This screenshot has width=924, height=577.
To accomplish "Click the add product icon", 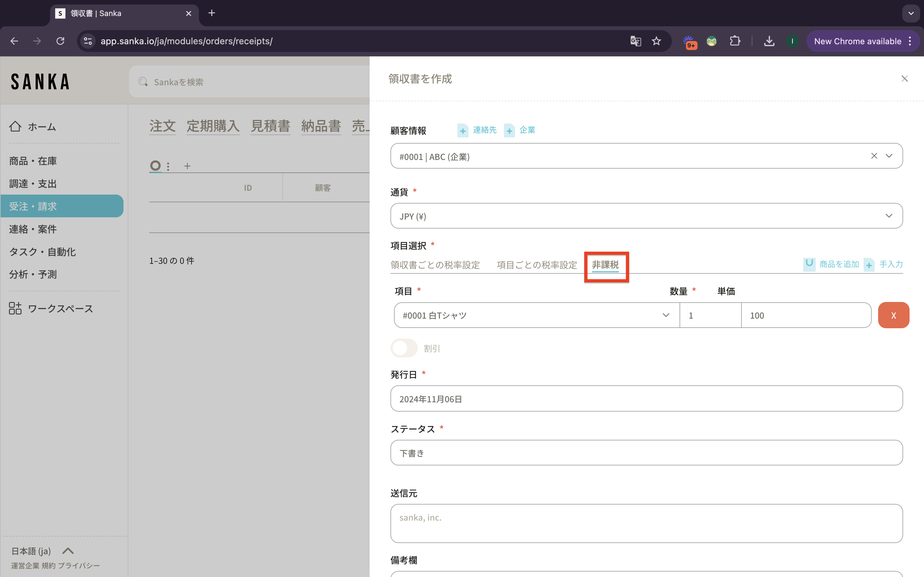I will point(809,264).
